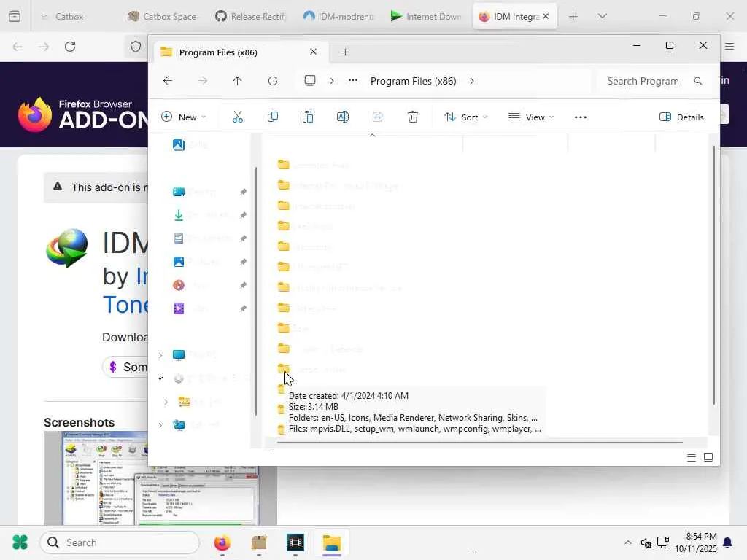Click the Cut scissors icon in Explorer toolbar
Screen dimensions: 747x560
point(237,117)
